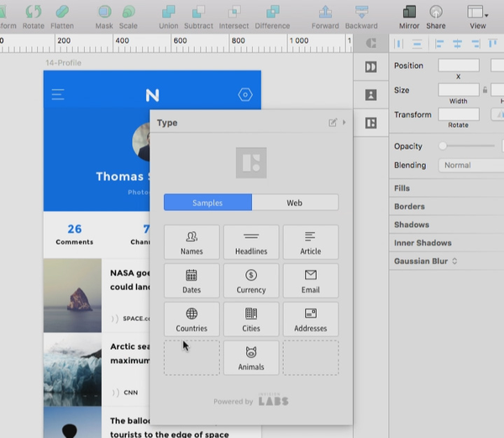The height and width of the screenshot is (438, 504).
Task: Open the Craft Type panel icon in sidebar
Action: coord(370,123)
